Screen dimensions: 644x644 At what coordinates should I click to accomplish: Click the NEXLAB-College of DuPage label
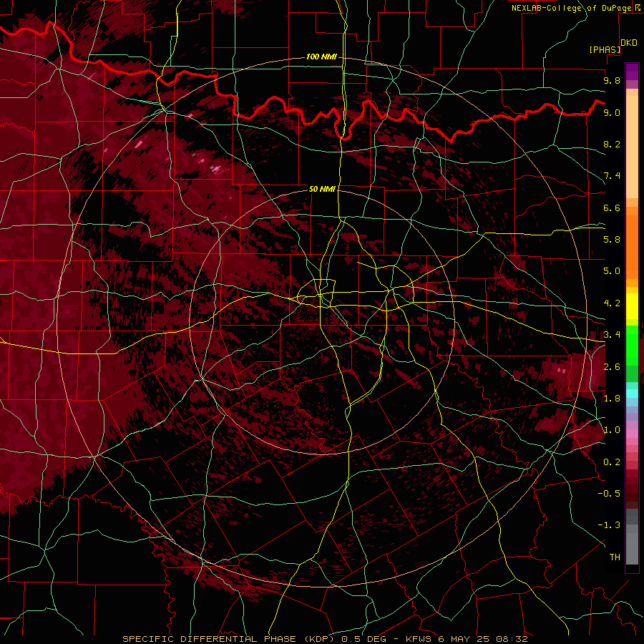click(x=572, y=8)
